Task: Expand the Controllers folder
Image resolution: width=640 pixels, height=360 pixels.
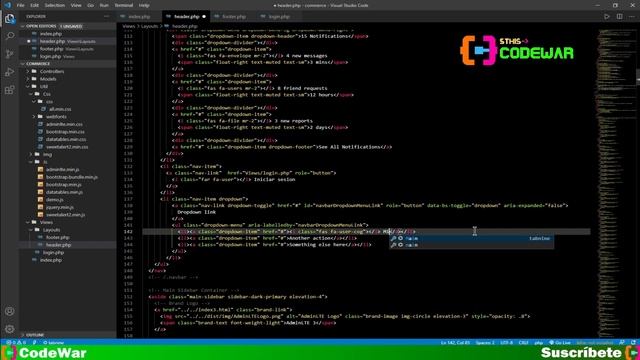Action: point(52,71)
